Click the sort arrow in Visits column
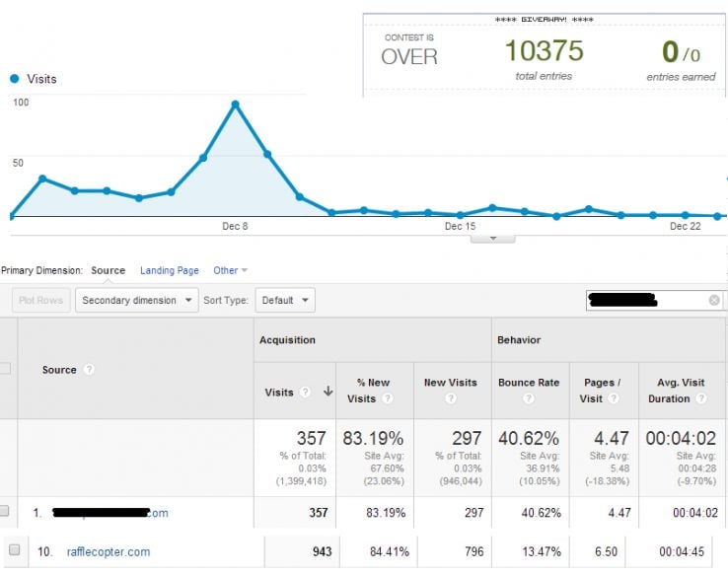Screen dimensions: 728x574 click(x=328, y=393)
